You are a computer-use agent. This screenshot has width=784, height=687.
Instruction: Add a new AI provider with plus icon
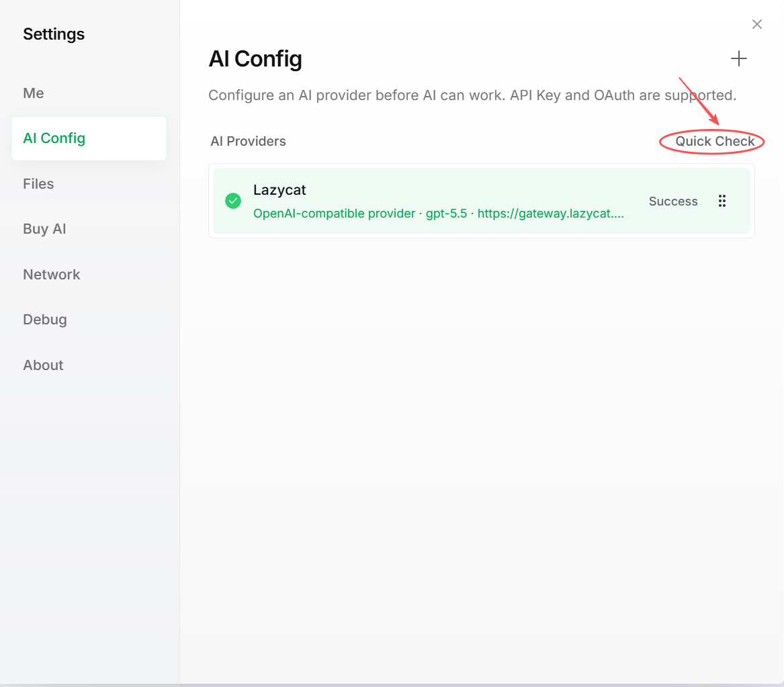point(738,58)
